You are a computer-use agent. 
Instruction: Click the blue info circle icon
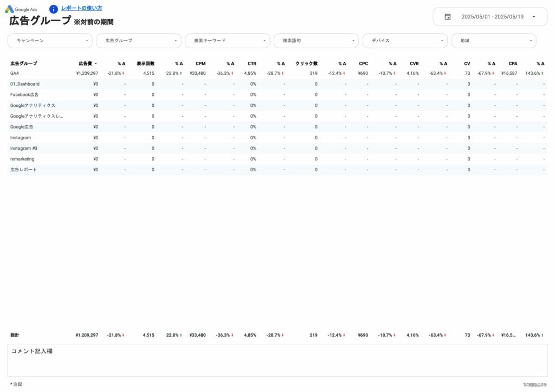pyautogui.click(x=53, y=9)
